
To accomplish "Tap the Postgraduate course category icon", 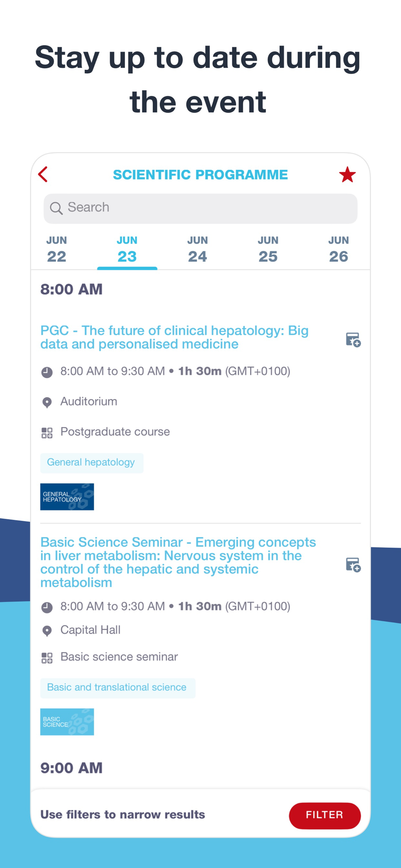I will coord(47,433).
